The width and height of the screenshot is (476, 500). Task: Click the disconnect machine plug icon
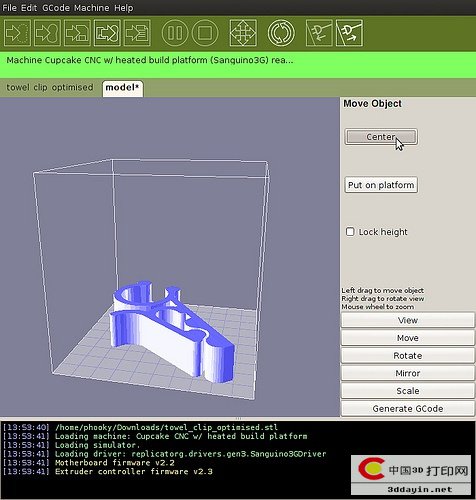[x=349, y=33]
